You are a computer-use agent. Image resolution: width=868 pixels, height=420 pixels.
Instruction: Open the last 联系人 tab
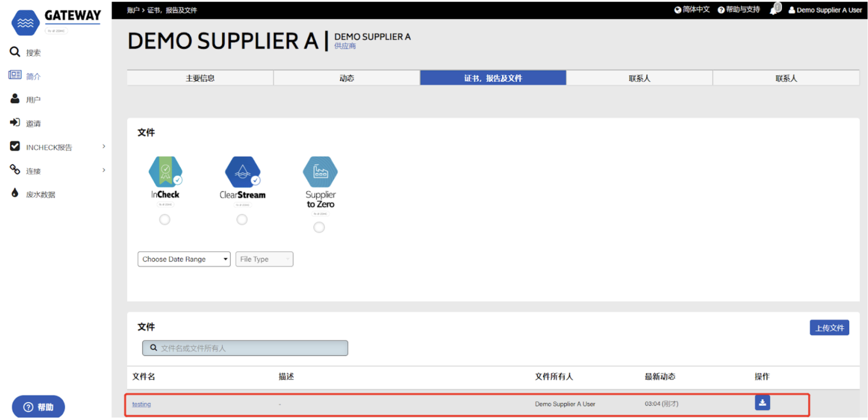[x=786, y=78]
